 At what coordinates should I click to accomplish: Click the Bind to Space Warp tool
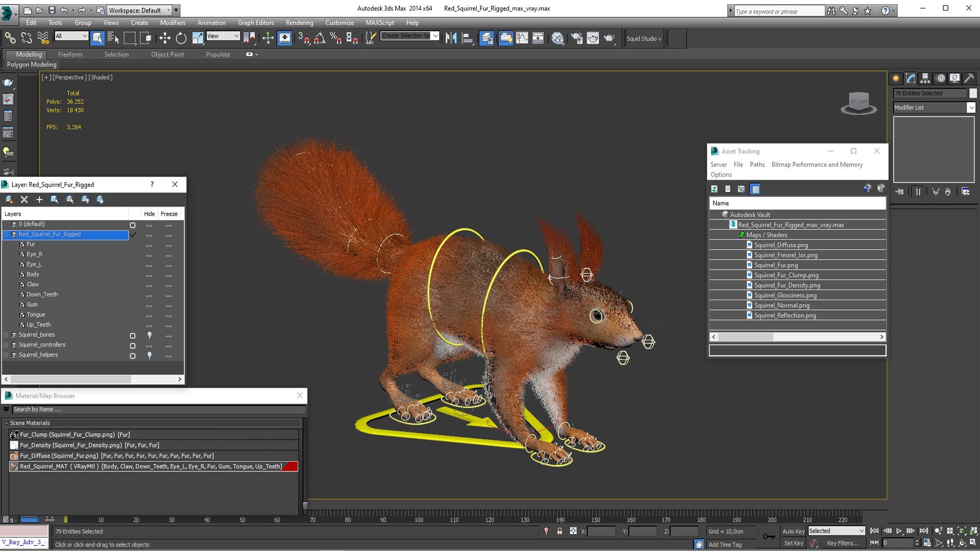[43, 38]
